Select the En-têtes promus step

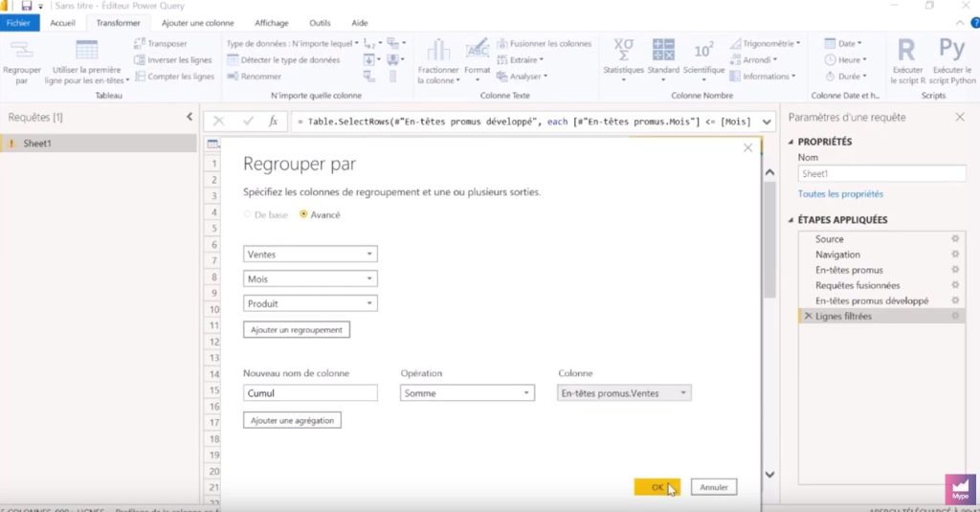tap(850, 270)
